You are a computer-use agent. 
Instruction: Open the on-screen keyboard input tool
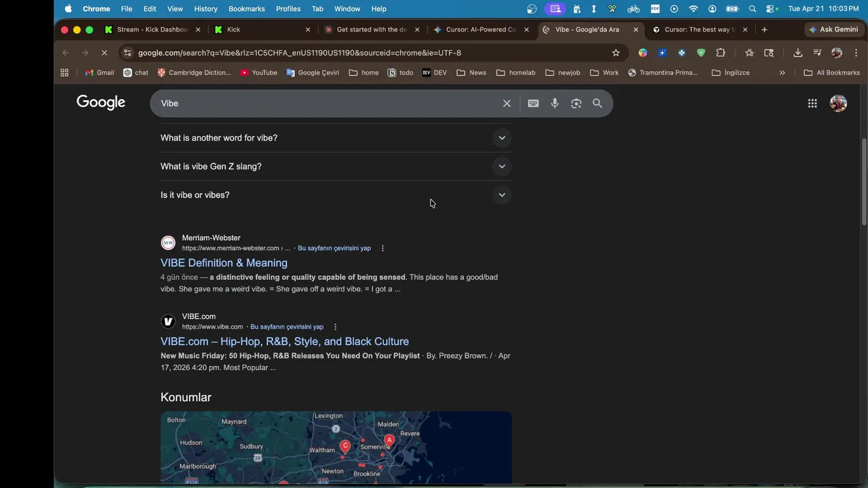pos(533,103)
